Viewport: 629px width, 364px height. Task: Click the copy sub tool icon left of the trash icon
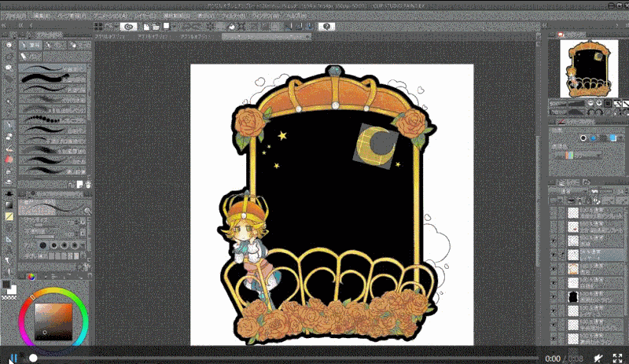80,184
